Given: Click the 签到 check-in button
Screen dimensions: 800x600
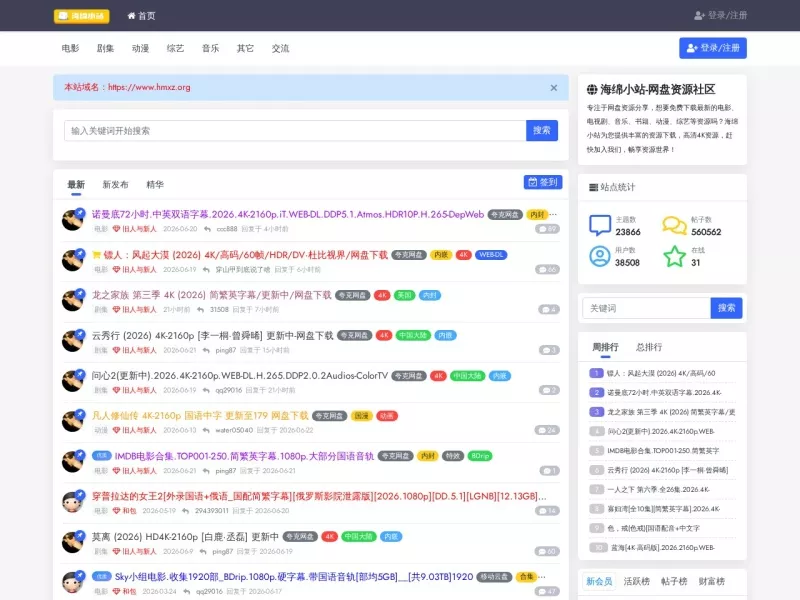Looking at the screenshot, I should point(543,182).
